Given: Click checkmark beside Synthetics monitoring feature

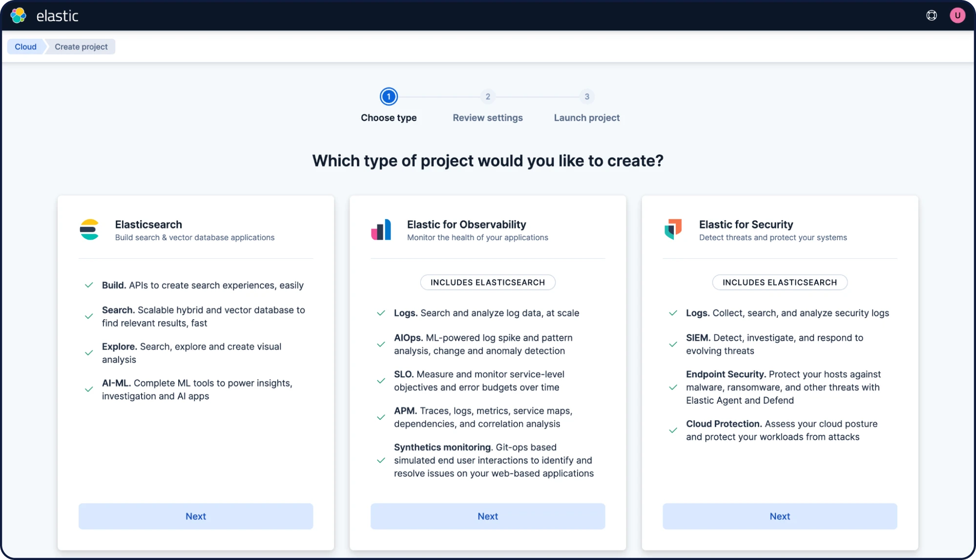Looking at the screenshot, I should [x=381, y=460].
